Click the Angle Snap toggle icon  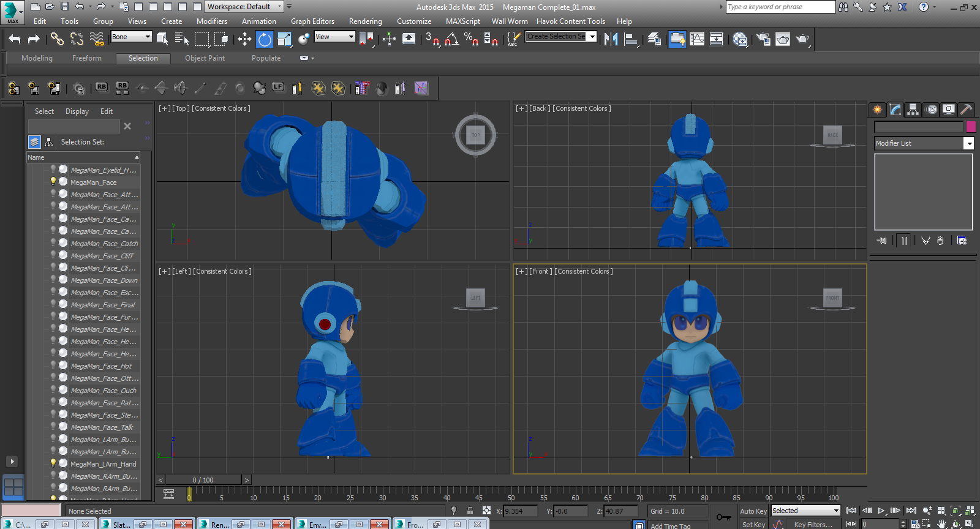click(452, 39)
